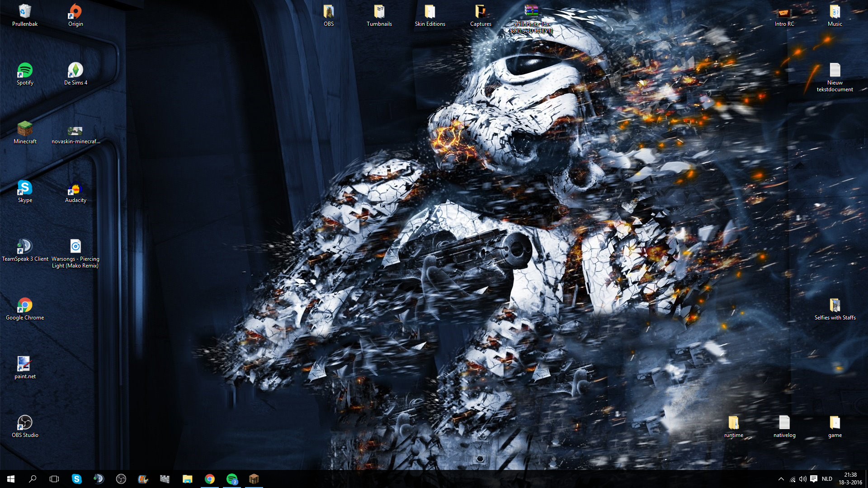The image size is (868, 488).
Task: Launch the Origin desktop shortcut
Action: (75, 15)
